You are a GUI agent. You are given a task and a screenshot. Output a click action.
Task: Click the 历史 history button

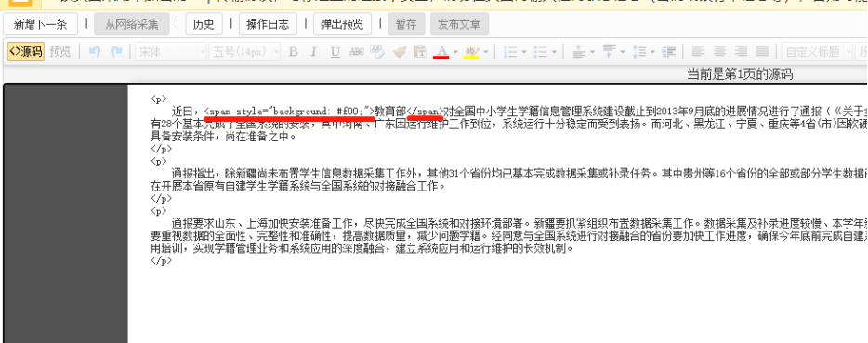pos(204,24)
